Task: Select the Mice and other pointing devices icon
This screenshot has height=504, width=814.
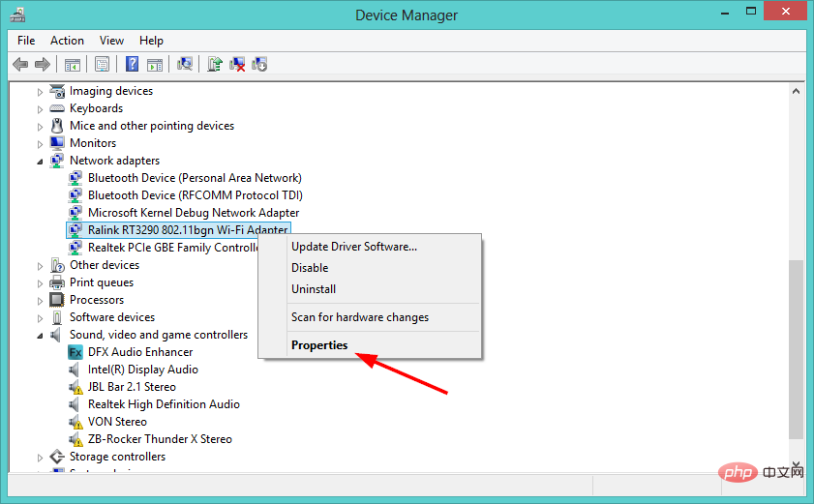Action: pos(56,126)
